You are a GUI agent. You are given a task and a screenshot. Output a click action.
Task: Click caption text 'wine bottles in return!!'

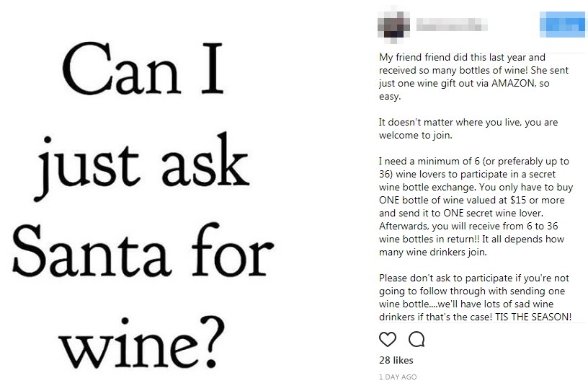429,239
